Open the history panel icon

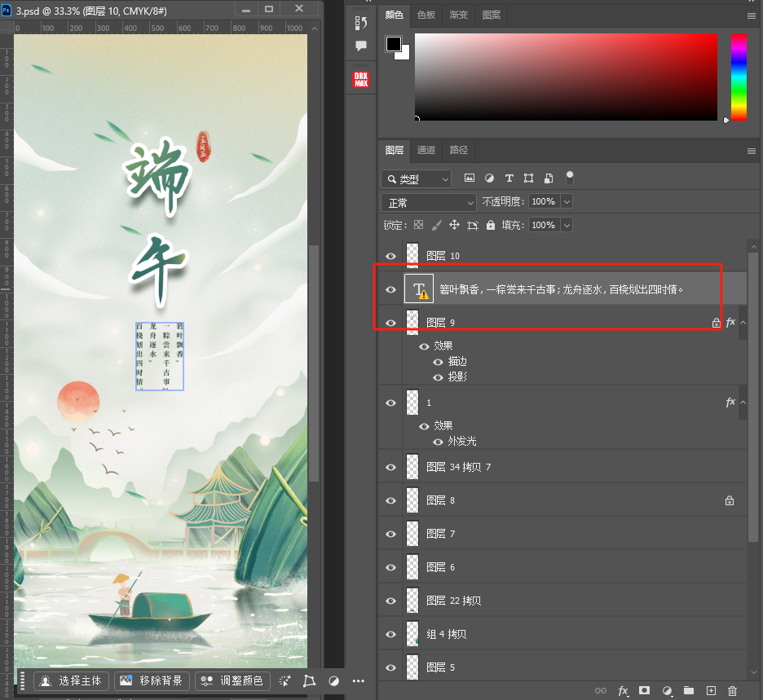(x=361, y=23)
